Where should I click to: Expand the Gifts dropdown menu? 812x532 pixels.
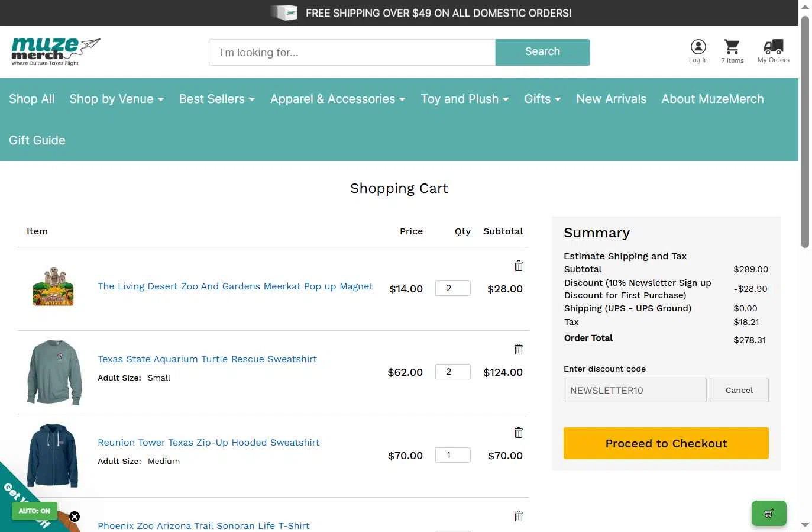click(x=542, y=99)
